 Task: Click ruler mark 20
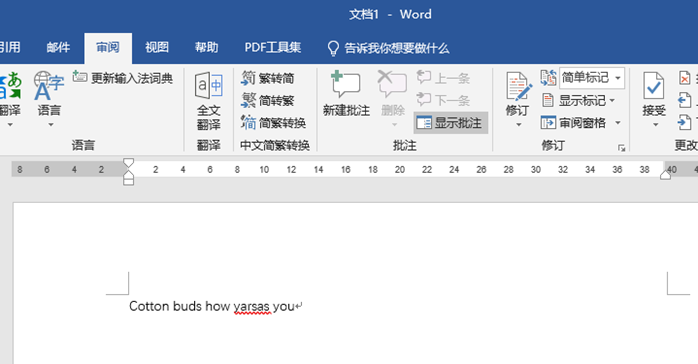(400, 170)
